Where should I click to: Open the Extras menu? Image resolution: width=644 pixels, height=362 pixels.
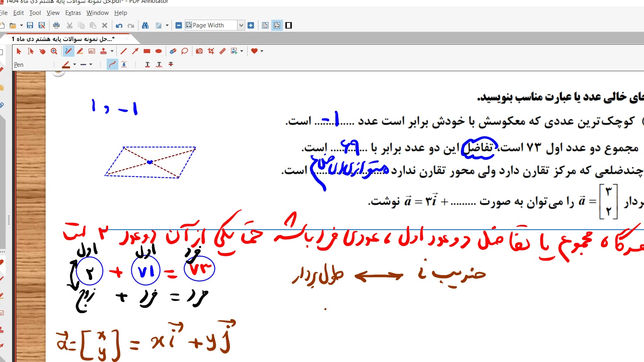[x=73, y=13]
